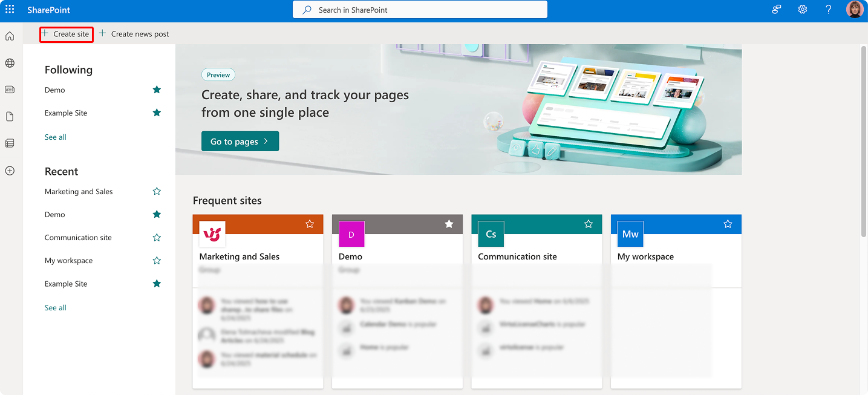
Task: Create a news post
Action: point(134,34)
